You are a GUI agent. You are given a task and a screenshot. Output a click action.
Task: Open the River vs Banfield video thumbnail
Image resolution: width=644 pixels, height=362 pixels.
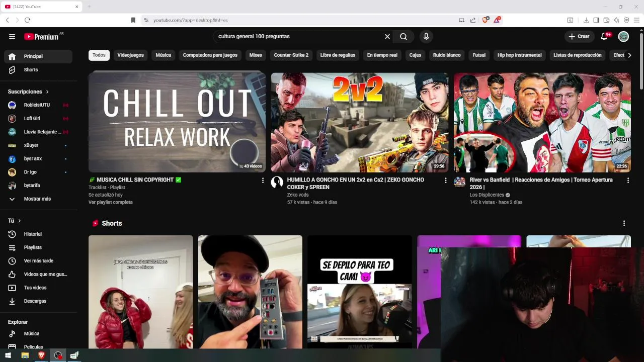tap(542, 122)
